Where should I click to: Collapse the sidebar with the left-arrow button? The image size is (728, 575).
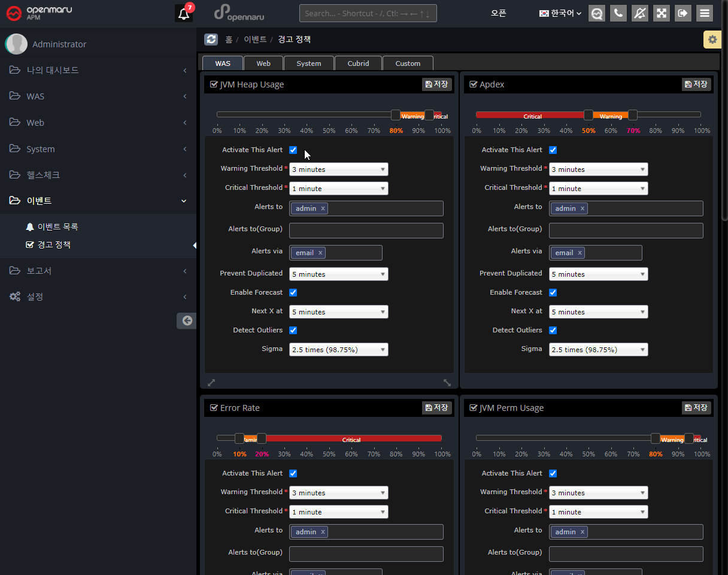(187, 320)
